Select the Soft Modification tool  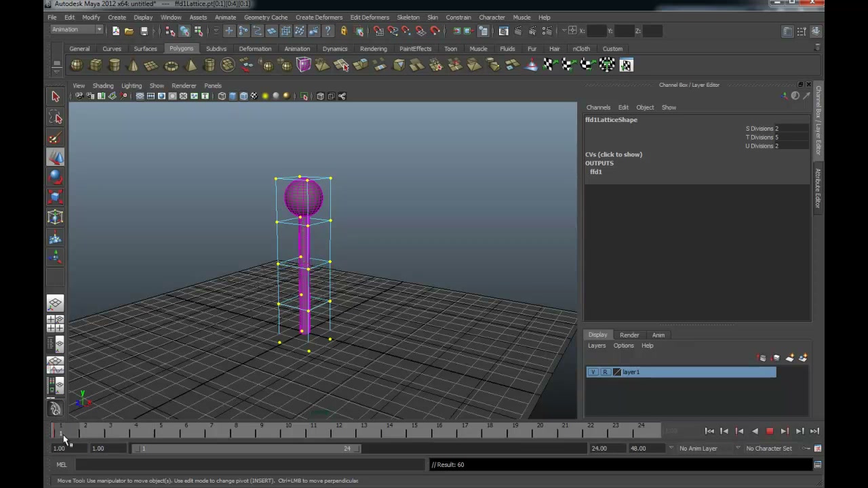(x=56, y=238)
